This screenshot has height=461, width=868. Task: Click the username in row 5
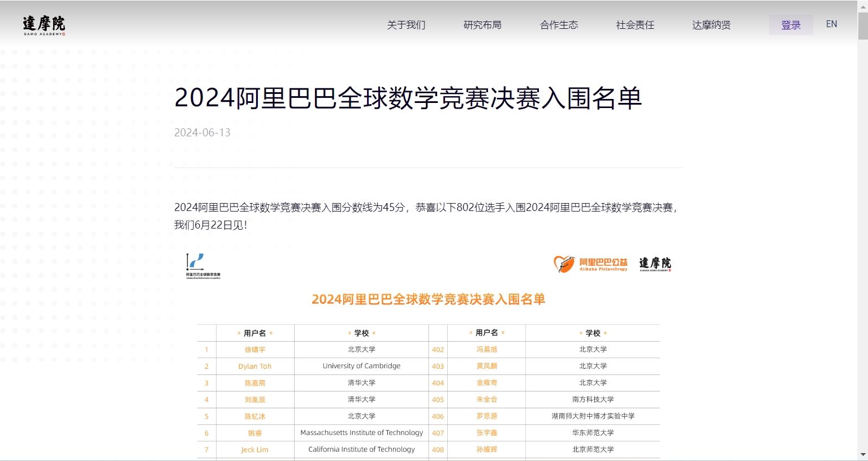pos(254,416)
